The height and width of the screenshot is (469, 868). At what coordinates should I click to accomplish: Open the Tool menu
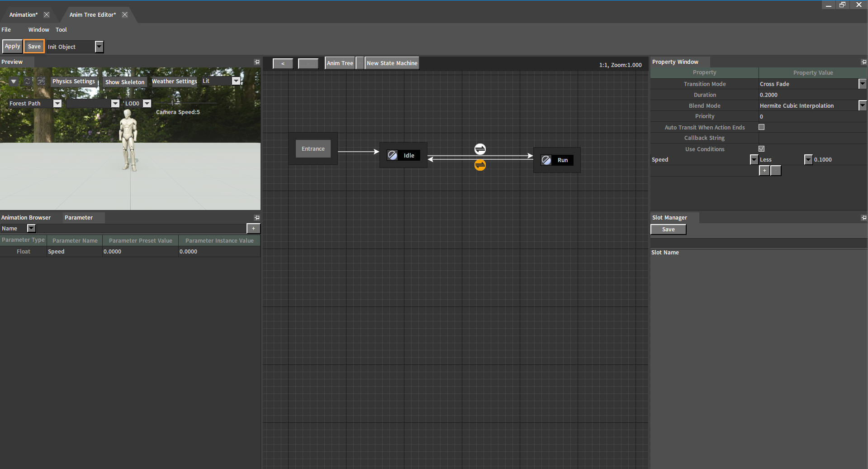(x=61, y=30)
